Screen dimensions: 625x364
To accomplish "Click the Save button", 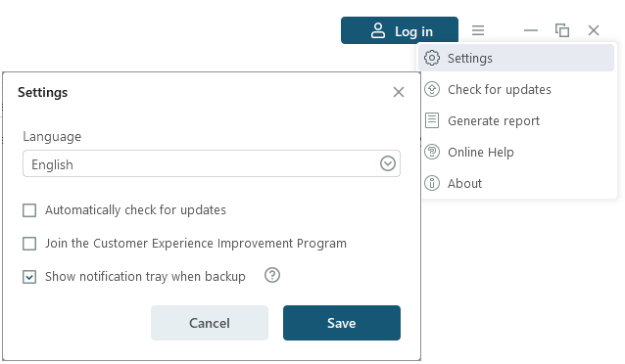I will [x=342, y=323].
